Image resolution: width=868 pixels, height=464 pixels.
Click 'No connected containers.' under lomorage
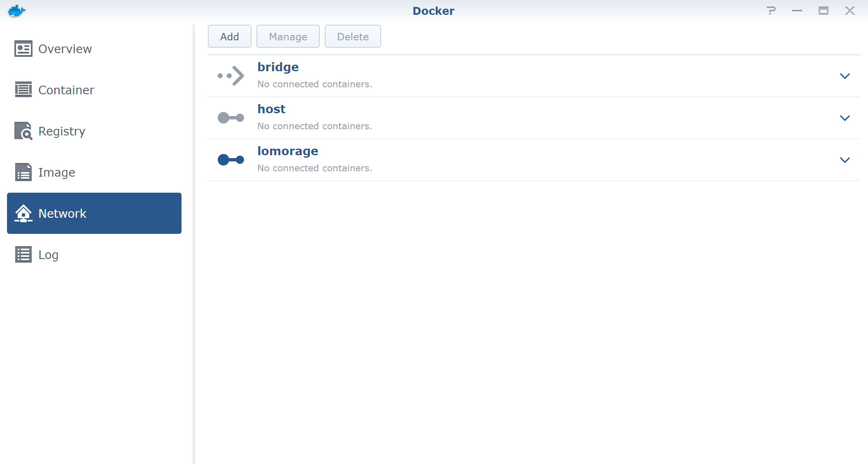coord(315,168)
